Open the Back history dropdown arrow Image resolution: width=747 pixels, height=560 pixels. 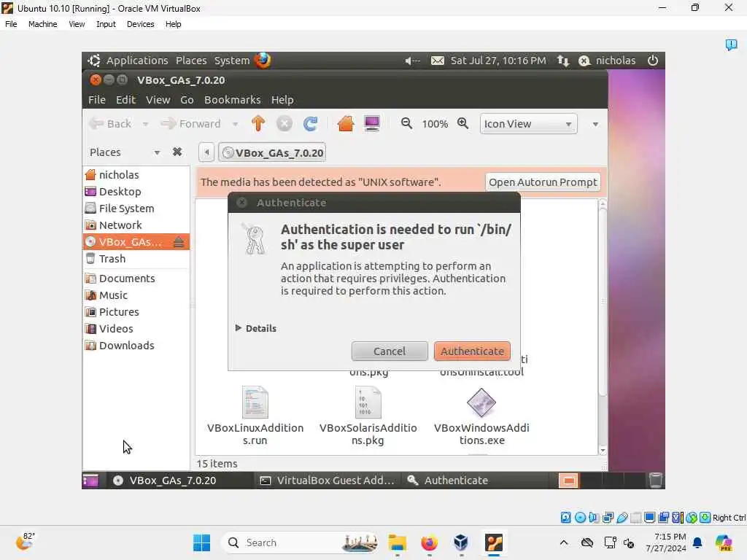pyautogui.click(x=145, y=124)
